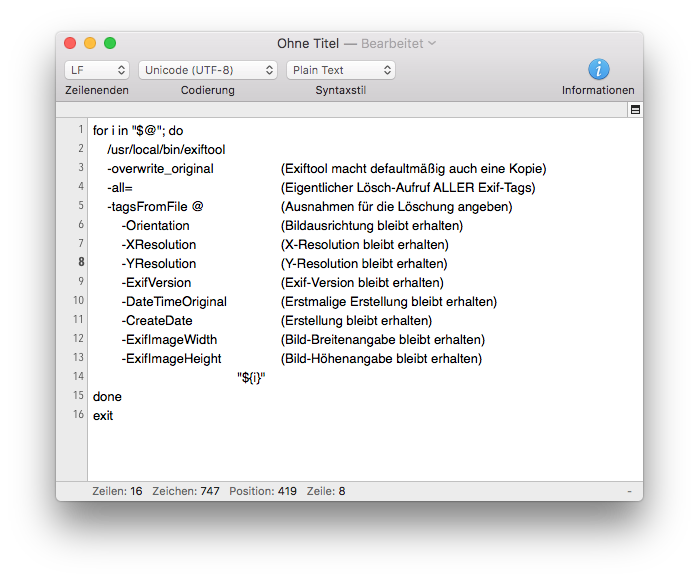Click the Ohne Titel document title
The width and height of the screenshot is (699, 581).
(x=308, y=43)
